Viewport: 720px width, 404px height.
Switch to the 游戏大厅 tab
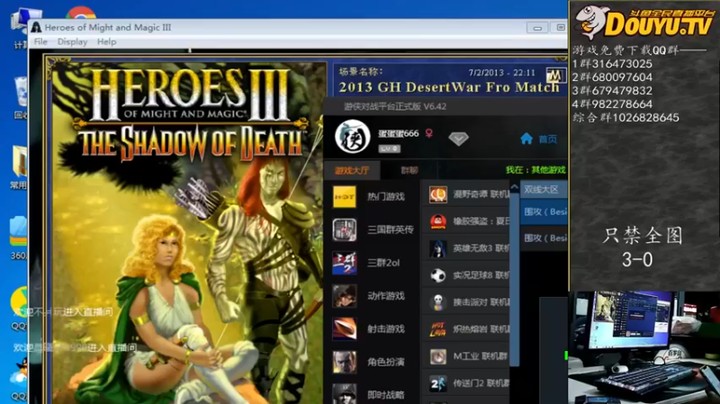pos(351,170)
